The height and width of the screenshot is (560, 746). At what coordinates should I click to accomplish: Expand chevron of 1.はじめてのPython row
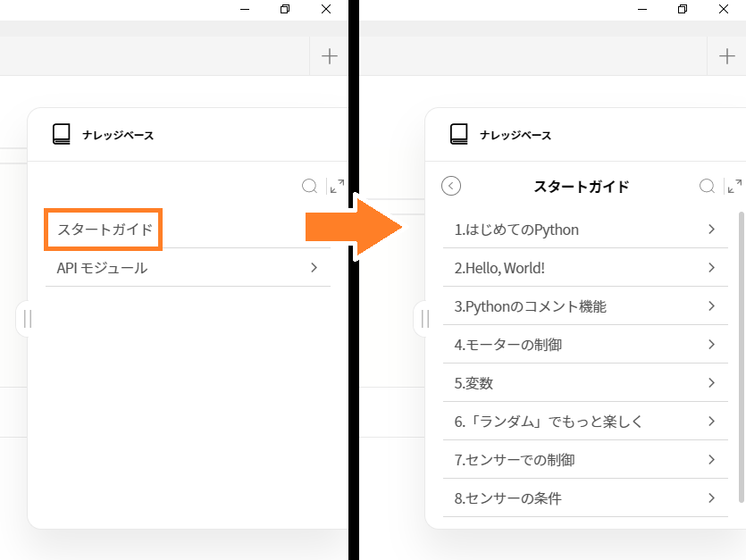(x=712, y=230)
